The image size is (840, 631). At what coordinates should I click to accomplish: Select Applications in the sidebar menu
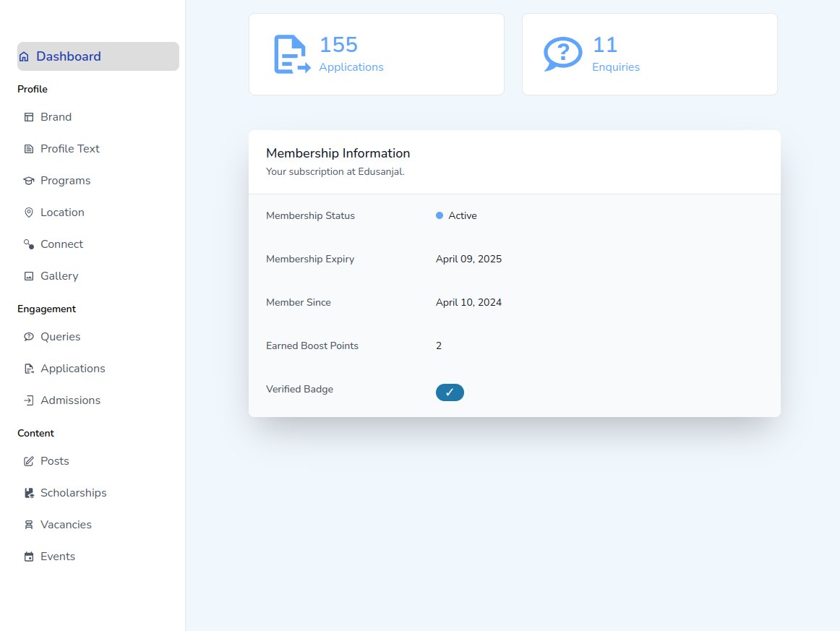72,369
